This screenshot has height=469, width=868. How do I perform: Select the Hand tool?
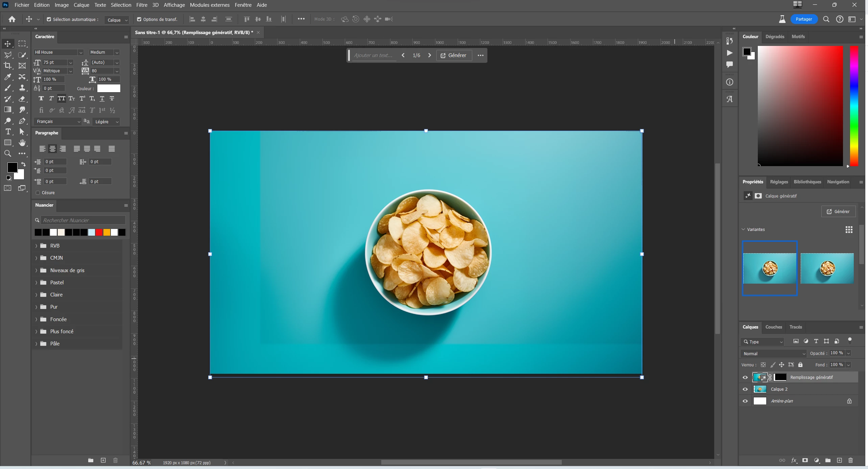pyautogui.click(x=22, y=143)
